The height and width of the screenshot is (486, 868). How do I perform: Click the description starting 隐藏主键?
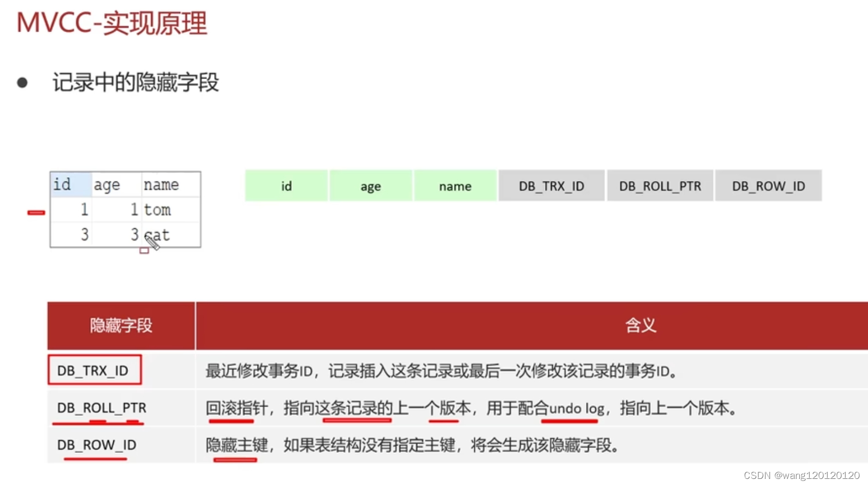click(x=413, y=445)
